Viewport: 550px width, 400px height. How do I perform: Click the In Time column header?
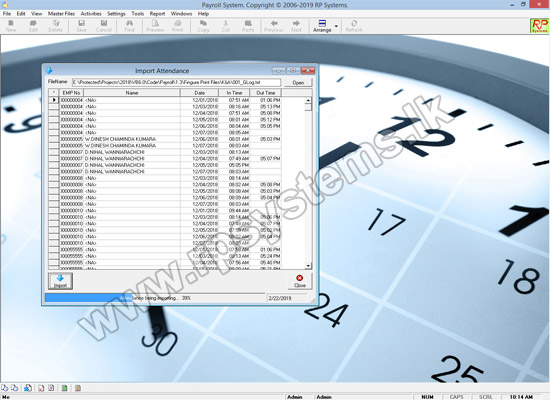click(234, 93)
